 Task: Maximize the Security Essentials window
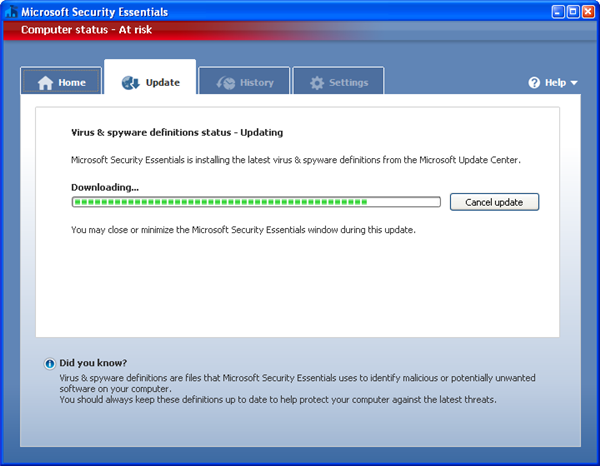point(573,12)
